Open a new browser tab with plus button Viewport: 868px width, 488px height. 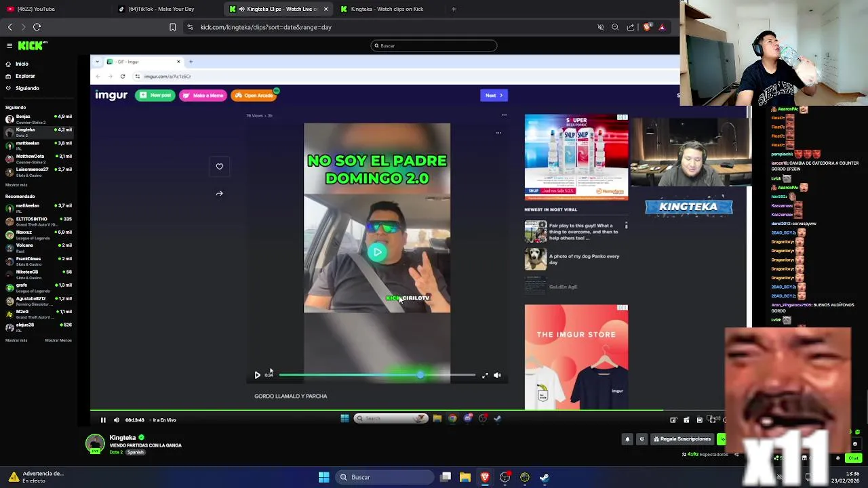pos(454,9)
